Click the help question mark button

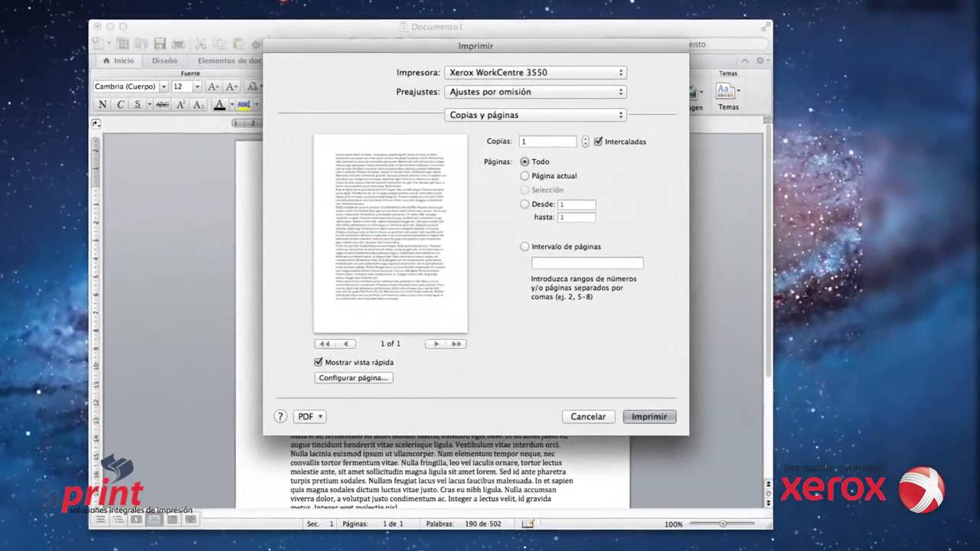point(280,416)
